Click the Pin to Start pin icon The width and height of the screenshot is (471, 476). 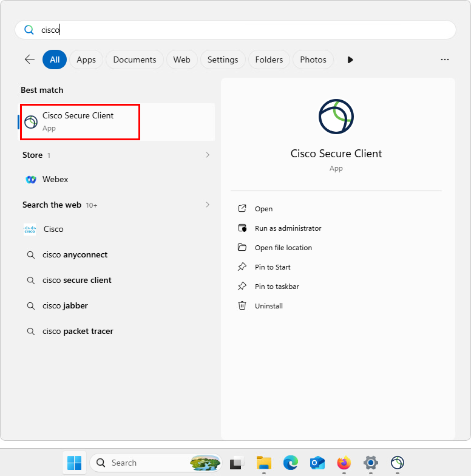(242, 267)
